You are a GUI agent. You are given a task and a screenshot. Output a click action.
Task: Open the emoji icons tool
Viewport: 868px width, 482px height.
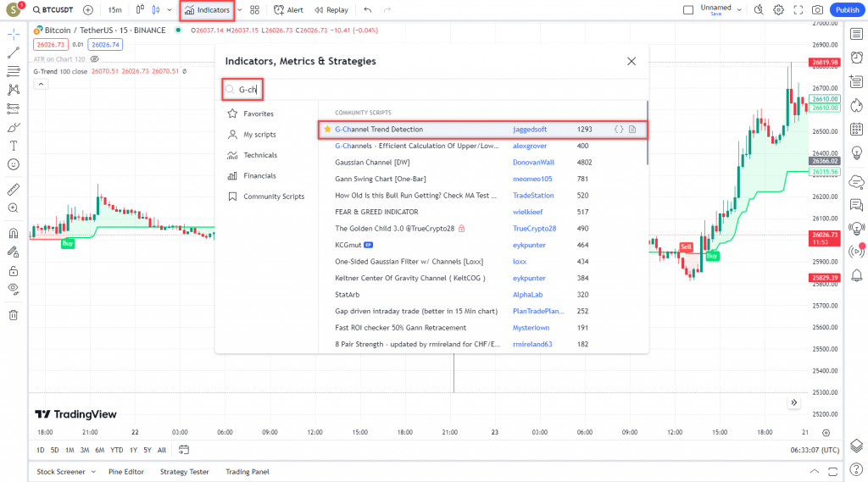point(14,164)
